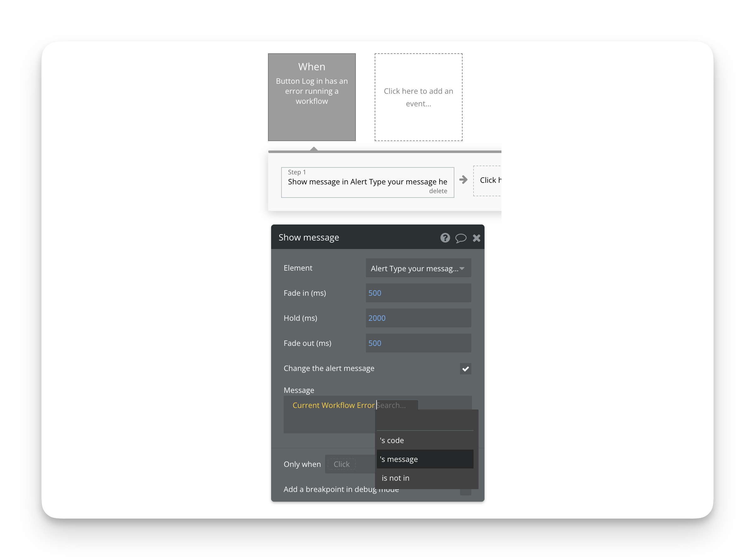Click the Fade out value field
The image size is (755, 560).
tap(418, 343)
